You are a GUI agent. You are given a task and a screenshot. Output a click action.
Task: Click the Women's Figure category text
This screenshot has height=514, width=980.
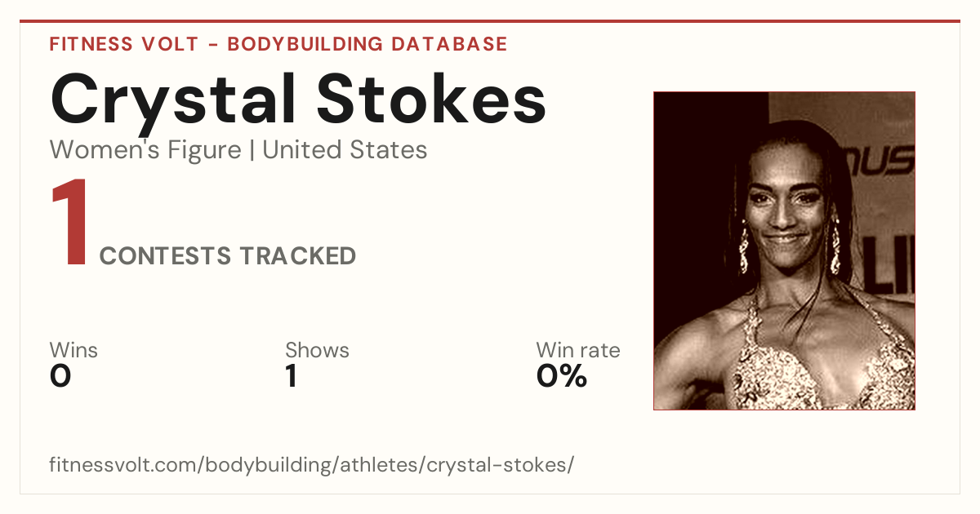tap(145, 150)
